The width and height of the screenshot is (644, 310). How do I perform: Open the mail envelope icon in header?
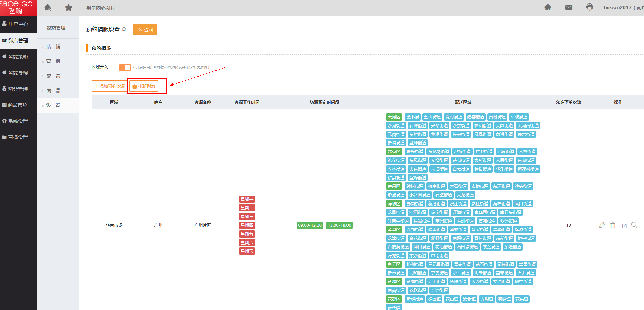coord(569,7)
